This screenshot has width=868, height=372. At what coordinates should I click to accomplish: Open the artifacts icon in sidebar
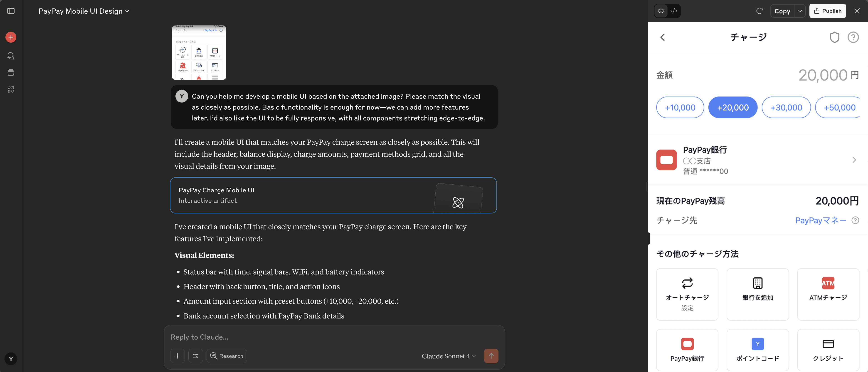coord(11,90)
